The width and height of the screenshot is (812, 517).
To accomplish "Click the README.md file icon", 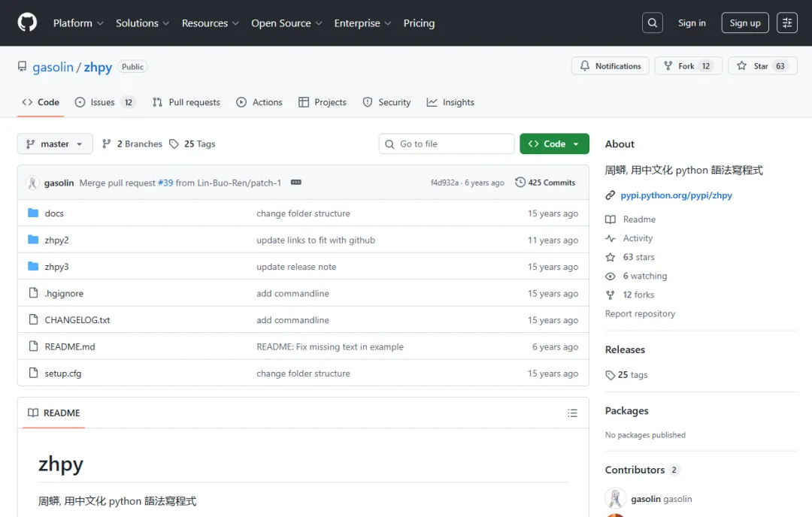I will [33, 346].
